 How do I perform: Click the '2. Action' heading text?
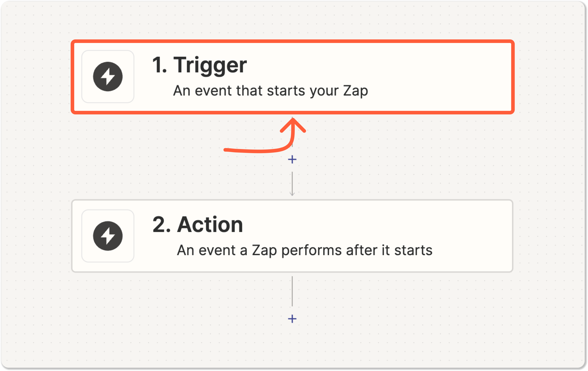(x=198, y=225)
